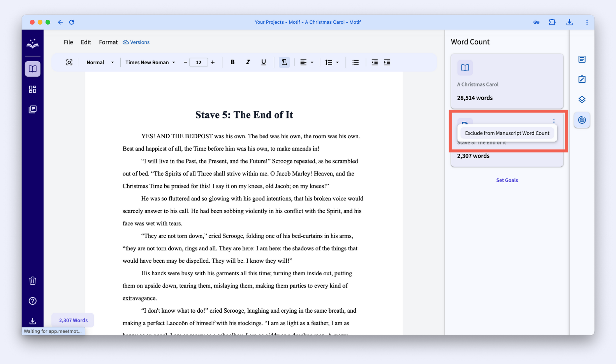
Task: Decrease paragraph indent
Action: click(375, 62)
